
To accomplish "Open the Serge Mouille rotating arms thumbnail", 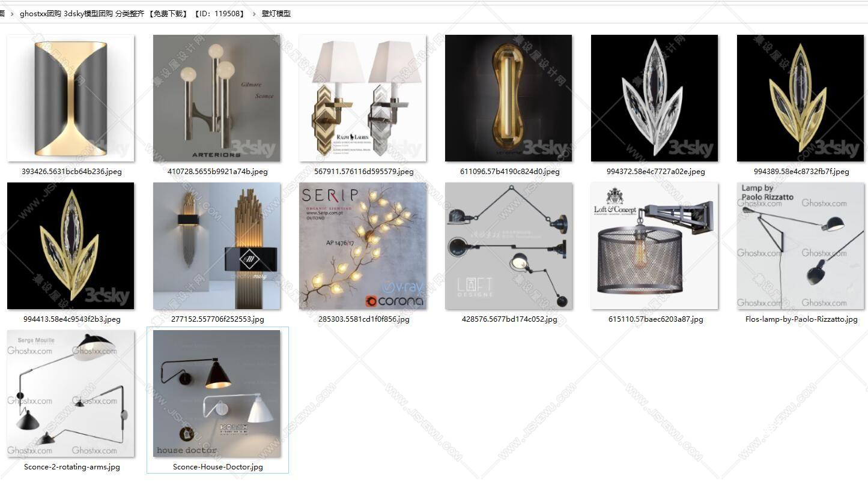I will 71,394.
